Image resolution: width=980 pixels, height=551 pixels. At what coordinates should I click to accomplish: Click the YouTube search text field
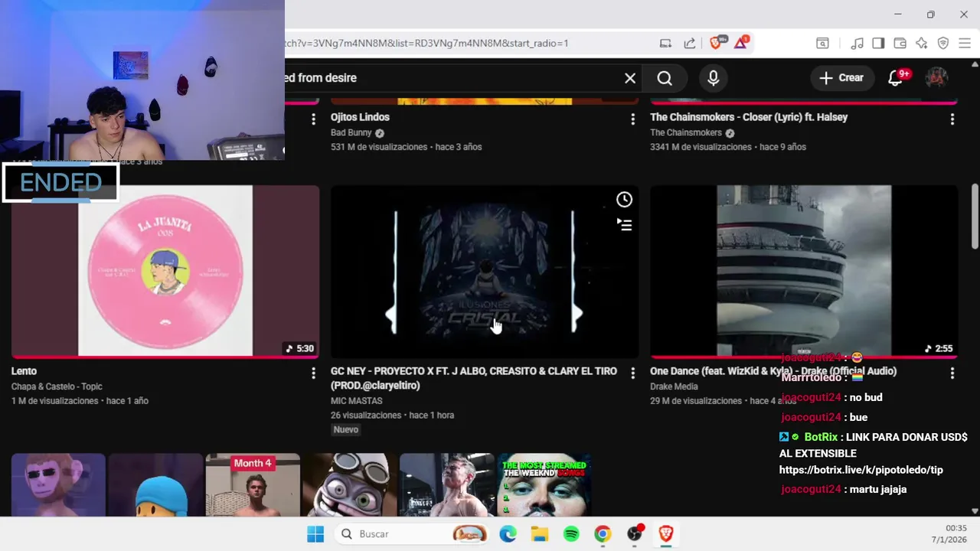[x=452, y=78]
